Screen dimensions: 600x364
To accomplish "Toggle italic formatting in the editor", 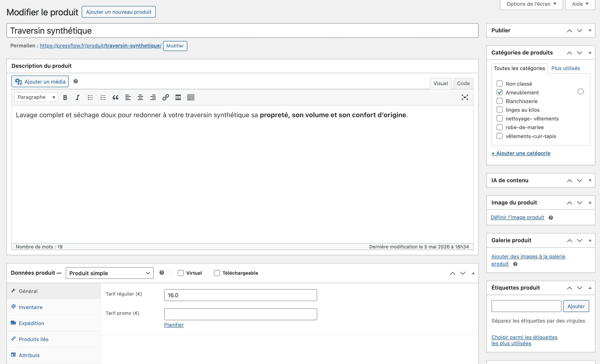I will click(x=77, y=97).
